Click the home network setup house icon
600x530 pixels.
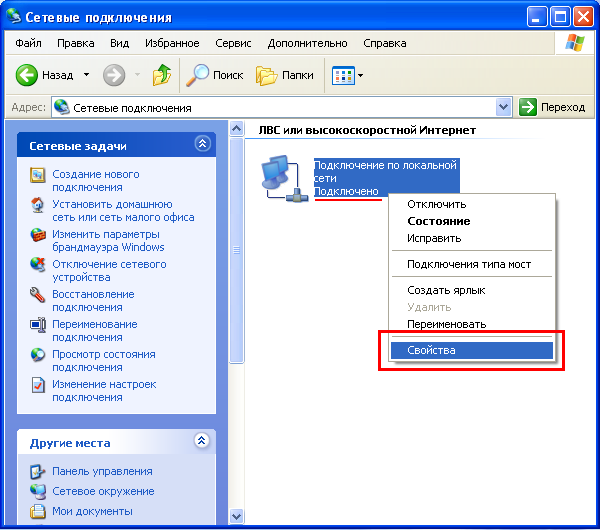click(x=38, y=205)
